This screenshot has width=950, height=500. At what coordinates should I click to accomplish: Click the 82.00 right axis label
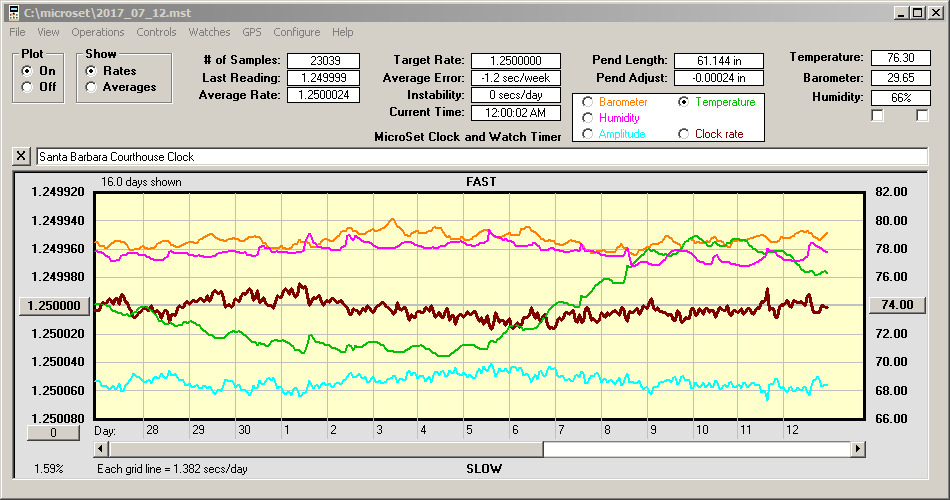click(891, 192)
